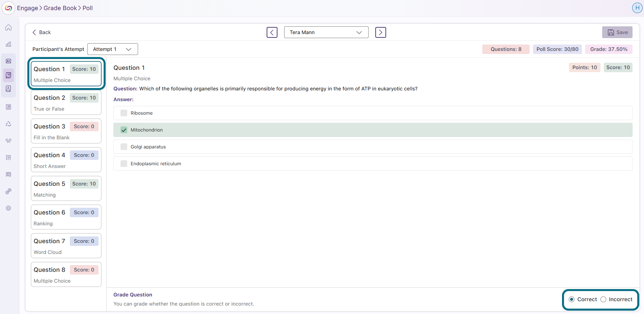Open the Attempt 1 dropdown

click(113, 49)
